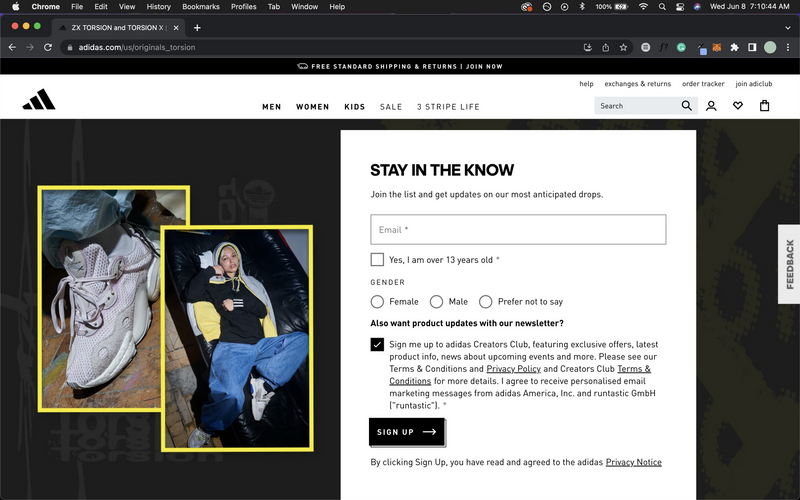Open the MetaMask fox extension icon
The image size is (800, 500).
717,47
